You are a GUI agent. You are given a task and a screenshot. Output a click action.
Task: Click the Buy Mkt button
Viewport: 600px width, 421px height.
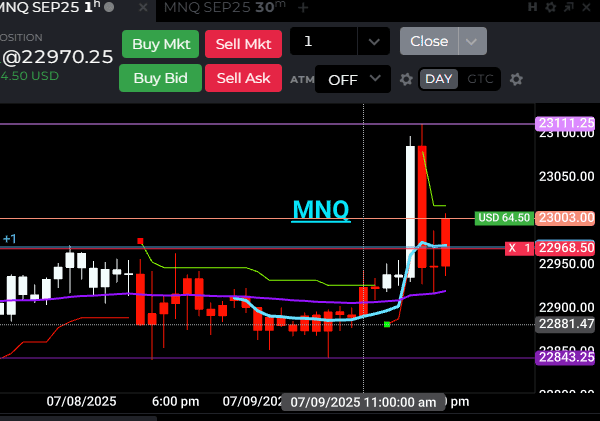coord(161,44)
